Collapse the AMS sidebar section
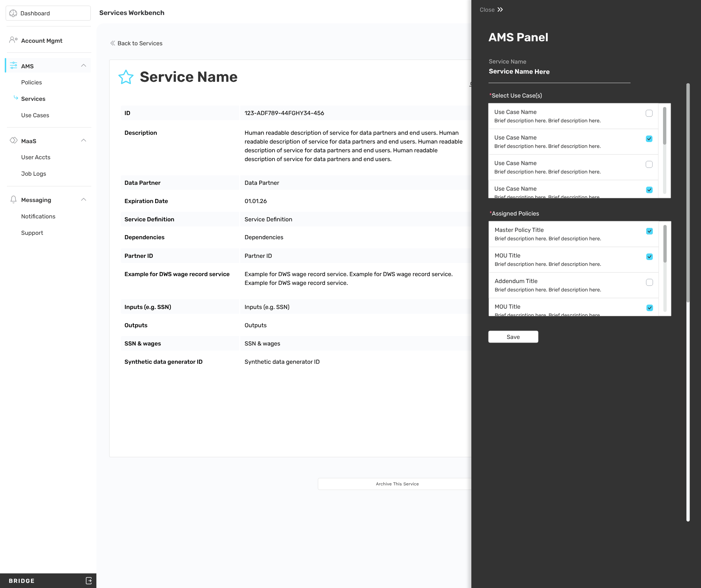The height and width of the screenshot is (588, 701). click(84, 66)
